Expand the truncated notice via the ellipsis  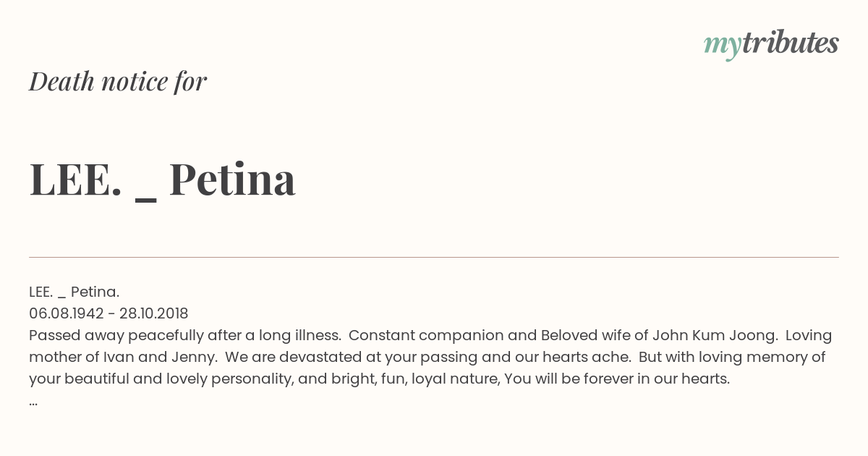click(33, 402)
